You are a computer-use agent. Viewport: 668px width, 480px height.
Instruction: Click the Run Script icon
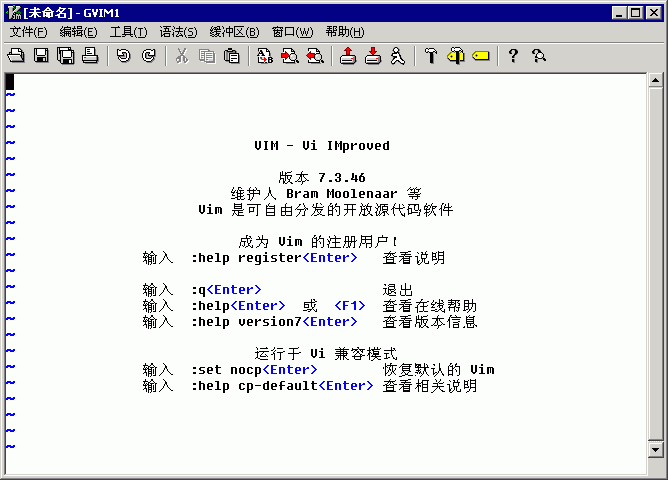398,56
